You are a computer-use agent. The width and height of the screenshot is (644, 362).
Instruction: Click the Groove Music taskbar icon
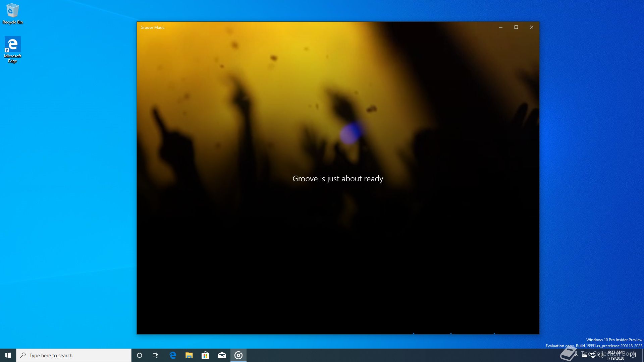pos(238,355)
